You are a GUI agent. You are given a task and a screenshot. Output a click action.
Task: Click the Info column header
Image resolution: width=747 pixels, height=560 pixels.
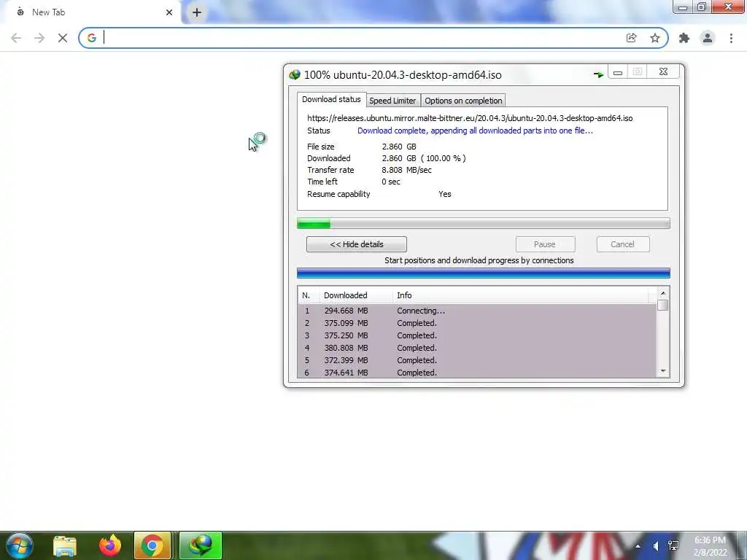click(x=521, y=295)
